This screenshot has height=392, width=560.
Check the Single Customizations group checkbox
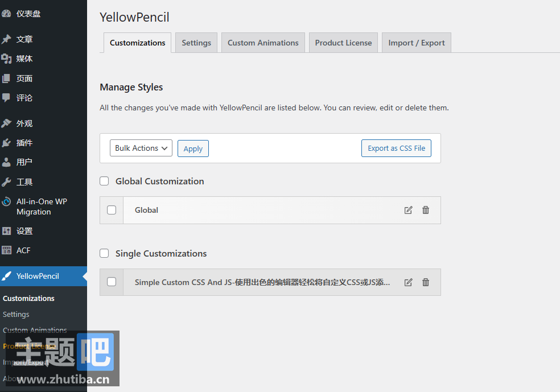point(104,253)
